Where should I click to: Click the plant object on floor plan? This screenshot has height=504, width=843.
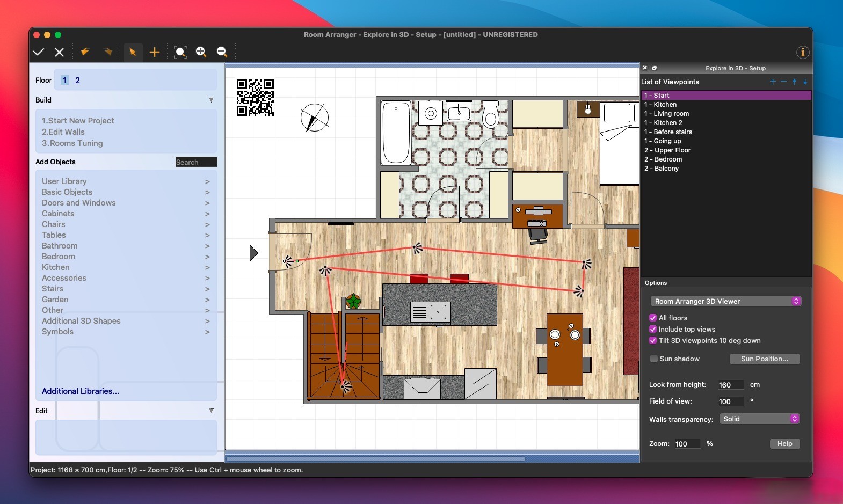353,301
